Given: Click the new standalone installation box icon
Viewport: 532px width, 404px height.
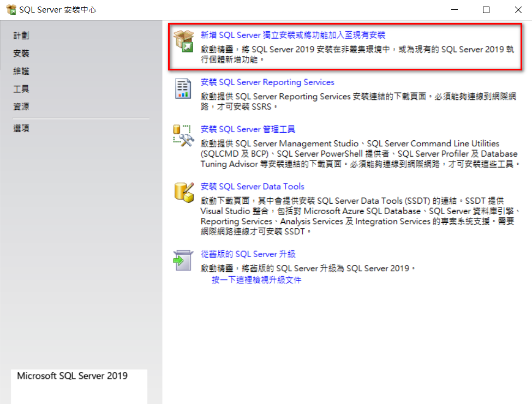Looking at the screenshot, I should [183, 41].
